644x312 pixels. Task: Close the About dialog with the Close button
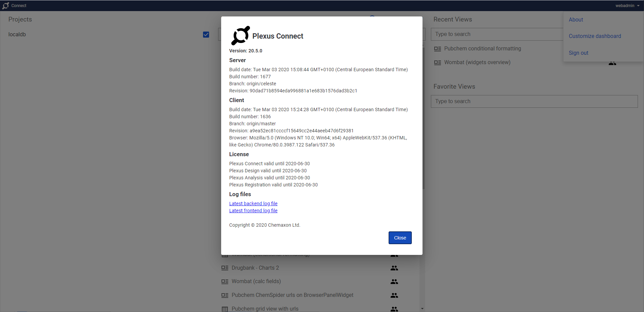[x=400, y=238]
